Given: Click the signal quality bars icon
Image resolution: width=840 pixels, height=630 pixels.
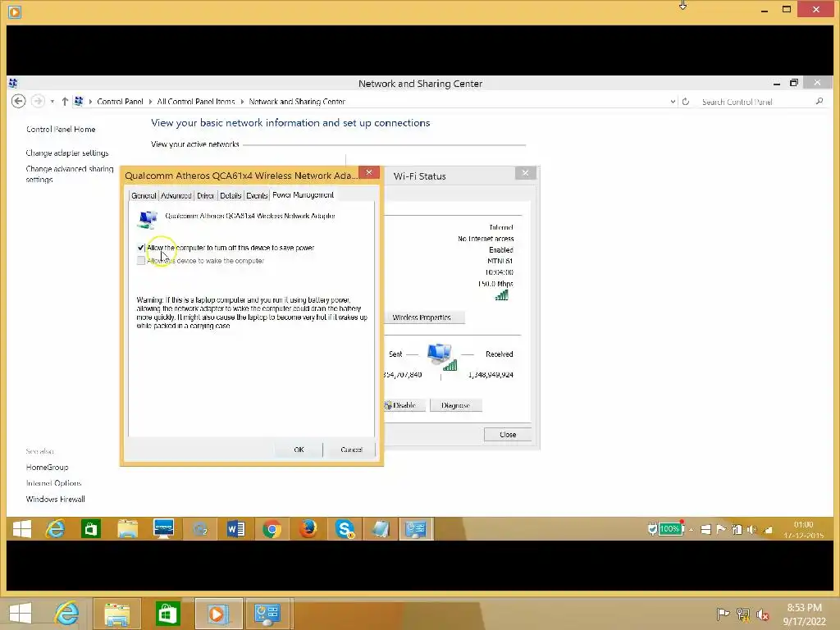Looking at the screenshot, I should click(501, 295).
